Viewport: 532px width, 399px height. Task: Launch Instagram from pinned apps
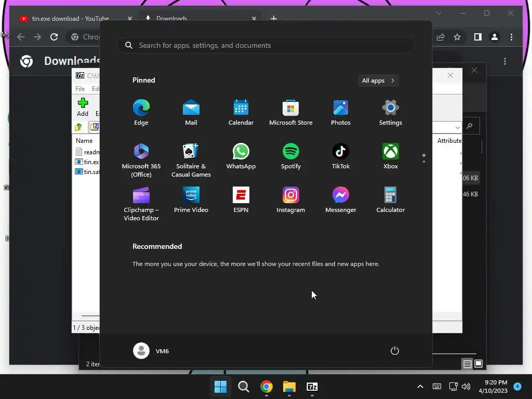[291, 200]
